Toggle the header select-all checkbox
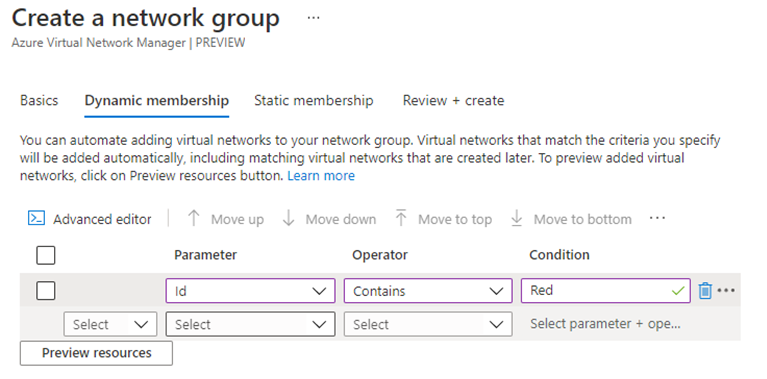The width and height of the screenshot is (767, 379). point(46,255)
